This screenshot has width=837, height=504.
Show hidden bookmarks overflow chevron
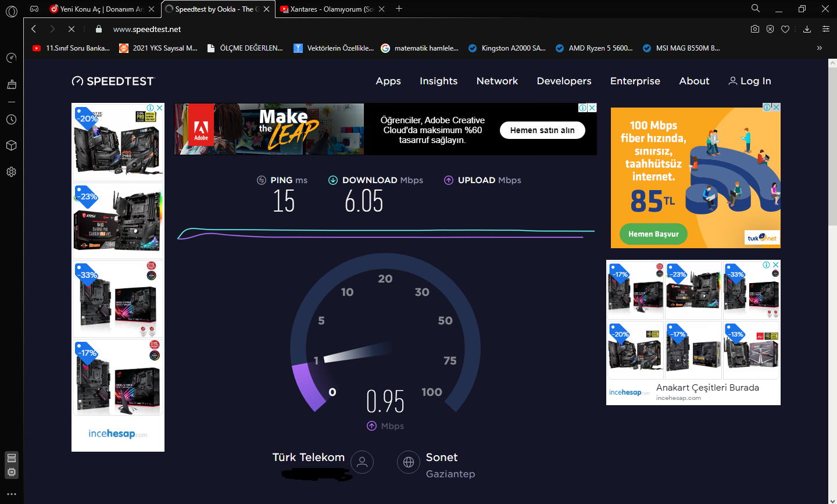point(820,48)
